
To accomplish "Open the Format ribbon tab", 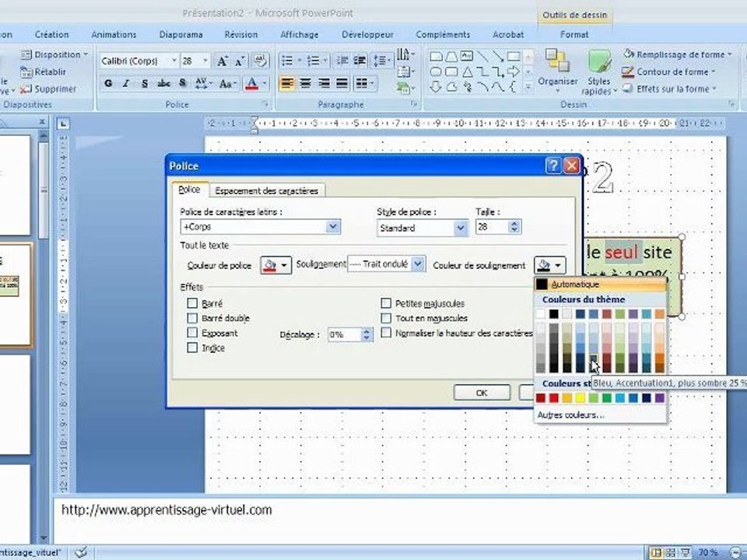I will coord(574,34).
